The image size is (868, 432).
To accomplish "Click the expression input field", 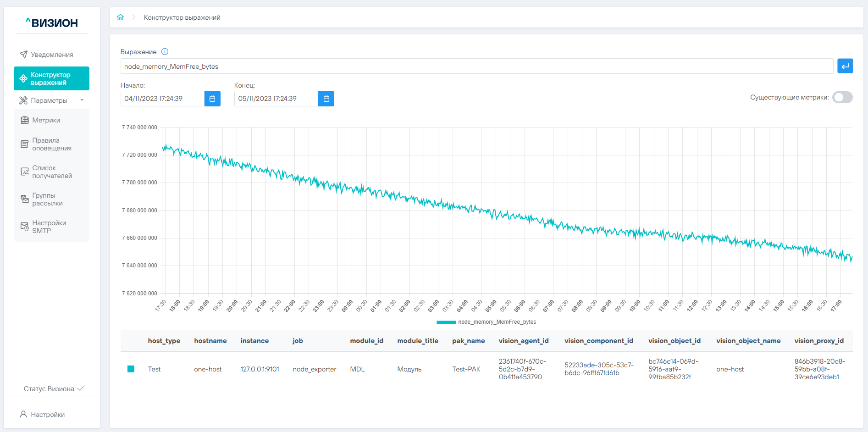I will click(476, 66).
